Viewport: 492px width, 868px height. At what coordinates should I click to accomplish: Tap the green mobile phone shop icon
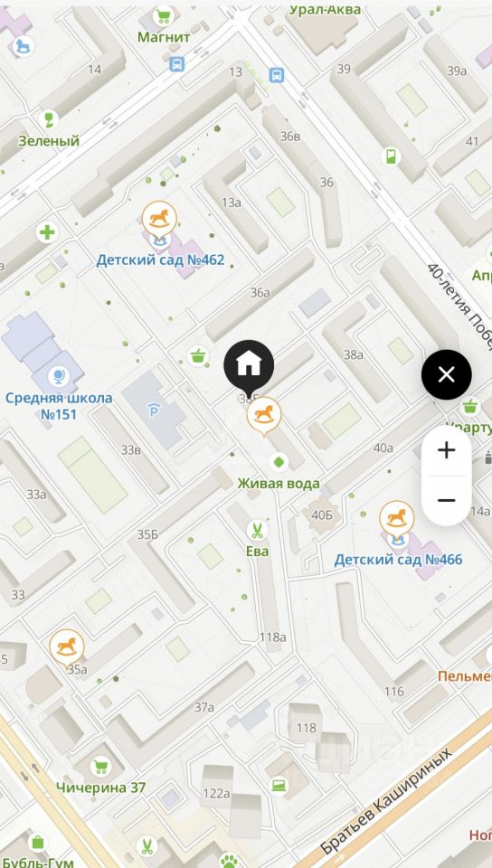(392, 156)
